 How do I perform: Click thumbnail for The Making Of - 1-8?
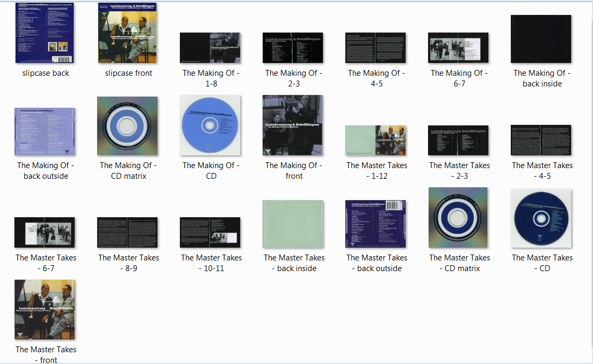pyautogui.click(x=210, y=48)
